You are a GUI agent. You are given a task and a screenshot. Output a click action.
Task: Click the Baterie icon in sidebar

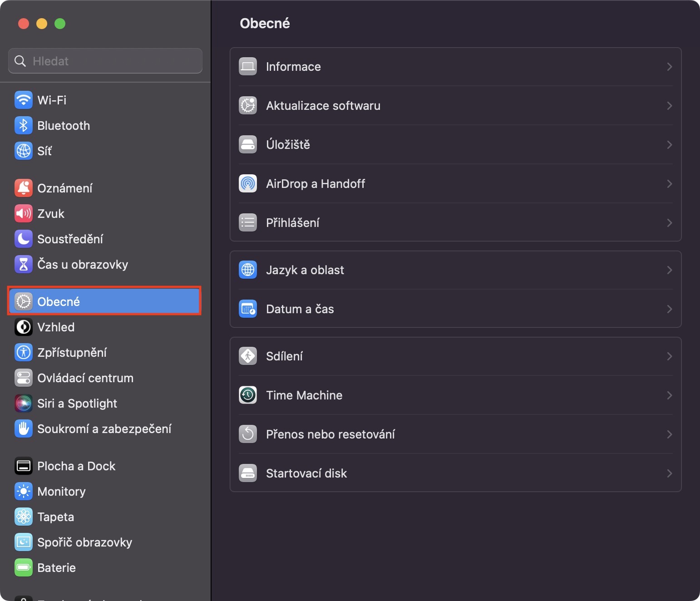coord(23,567)
